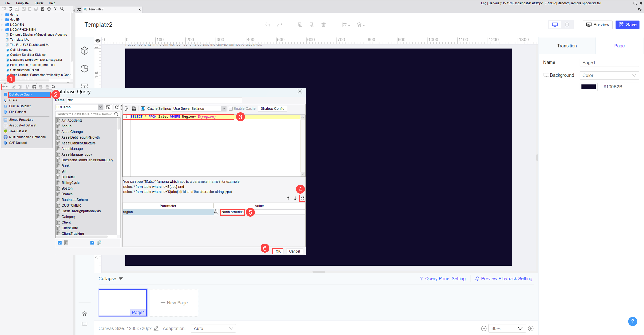Select the chart pie icon in component sidebar

(x=84, y=68)
